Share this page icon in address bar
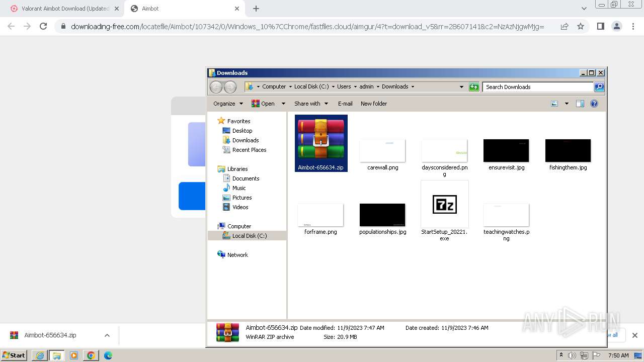 click(565, 26)
